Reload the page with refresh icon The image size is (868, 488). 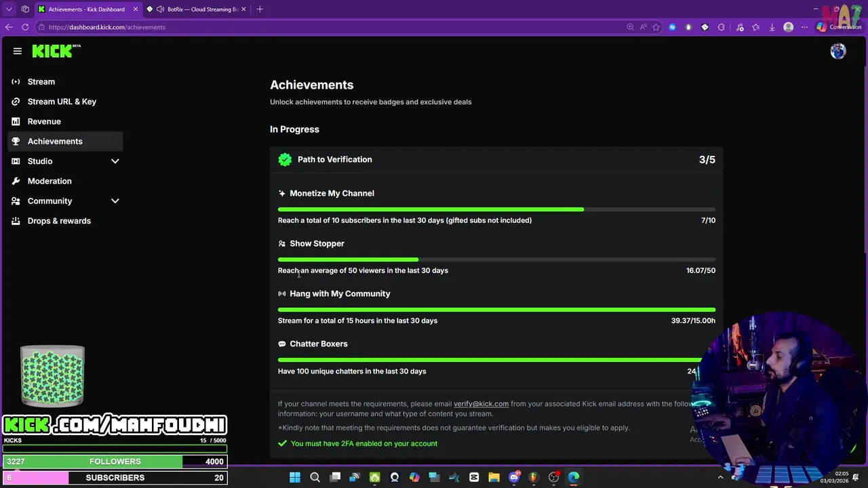(x=25, y=27)
